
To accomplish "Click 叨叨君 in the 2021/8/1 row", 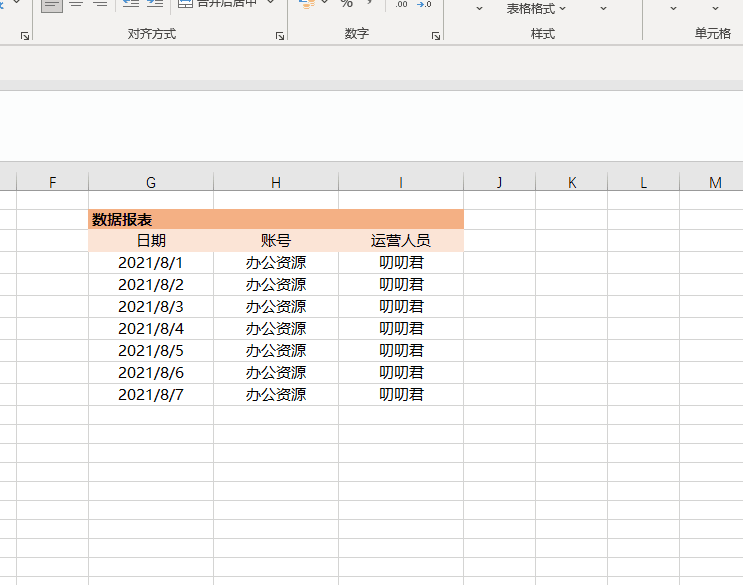I will click(x=401, y=262).
